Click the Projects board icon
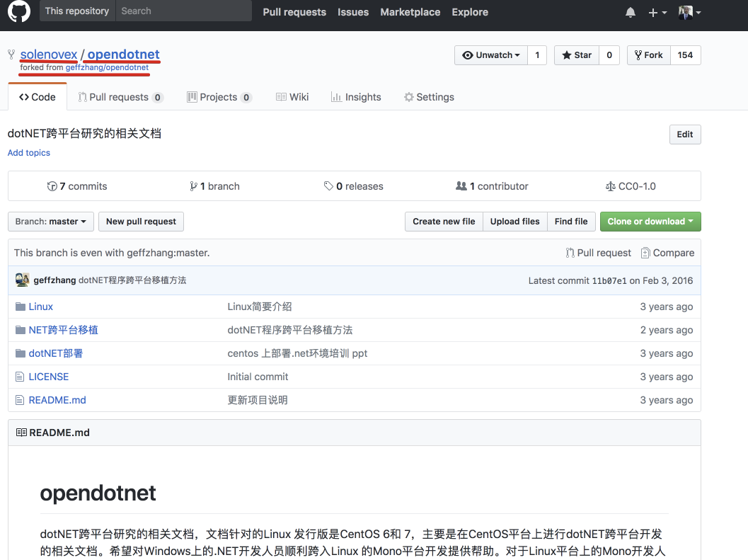The height and width of the screenshot is (560, 748). (192, 97)
